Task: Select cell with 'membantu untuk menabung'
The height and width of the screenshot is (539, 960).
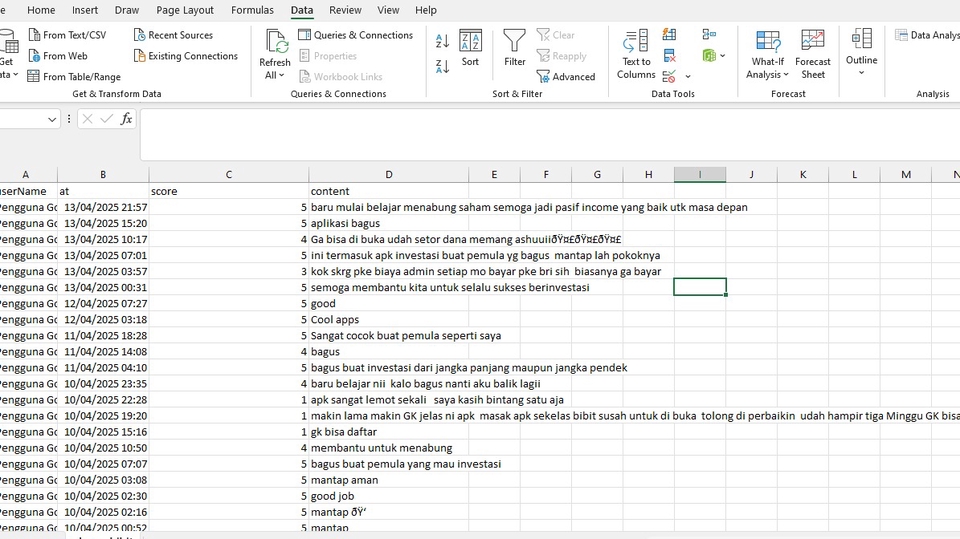Action: coord(389,448)
